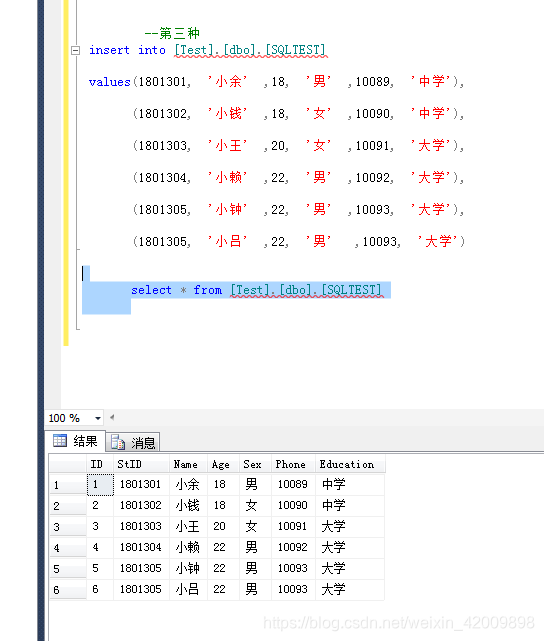Click [Test].[dbo].[SQLTEST] in insert statement
This screenshot has height=641, width=544.
click(x=250, y=50)
